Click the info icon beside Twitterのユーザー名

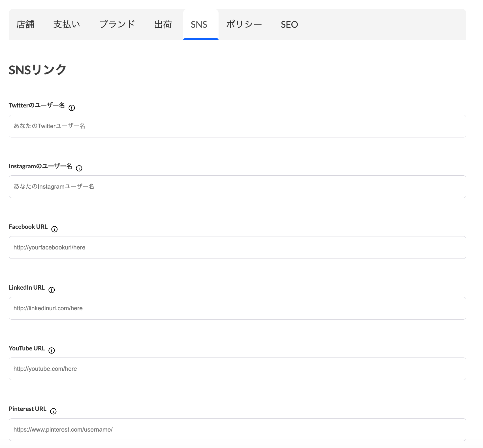72,108
